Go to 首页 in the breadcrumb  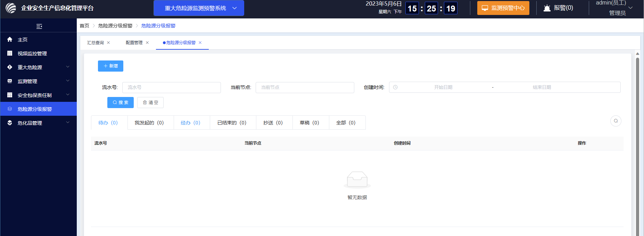(x=84, y=26)
